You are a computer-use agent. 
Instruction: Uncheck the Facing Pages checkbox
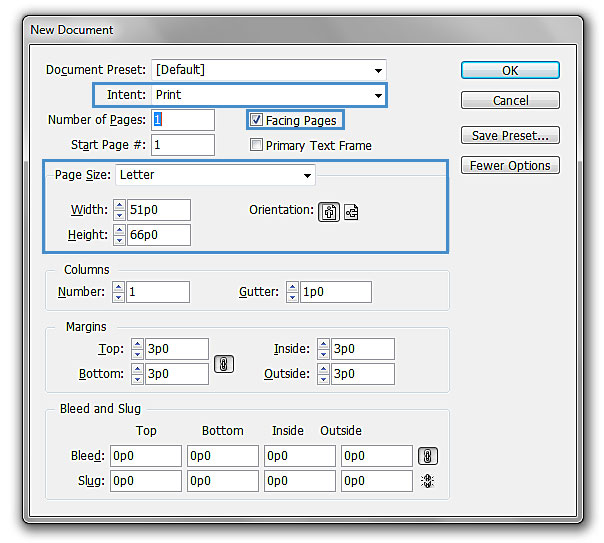tap(256, 120)
